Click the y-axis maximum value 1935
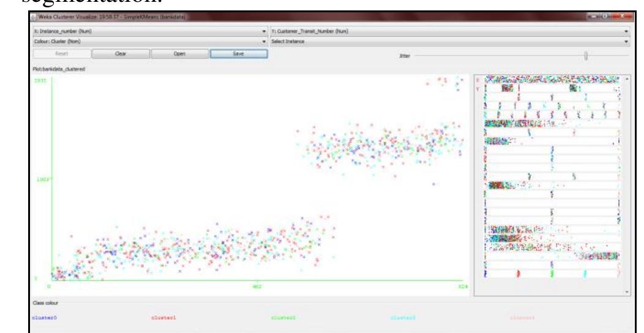This screenshot has width=644, height=333. click(40, 80)
